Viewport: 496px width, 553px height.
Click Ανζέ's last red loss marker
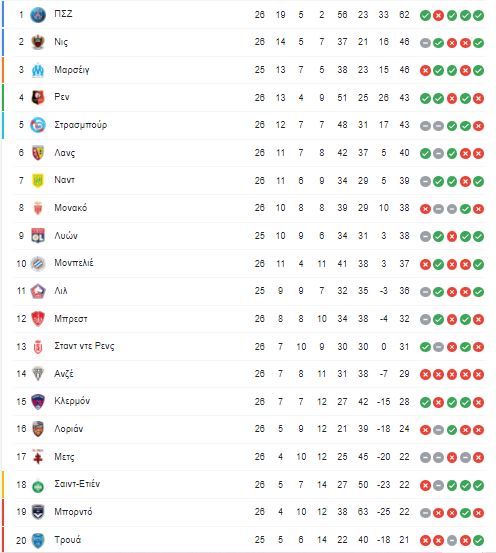point(478,374)
